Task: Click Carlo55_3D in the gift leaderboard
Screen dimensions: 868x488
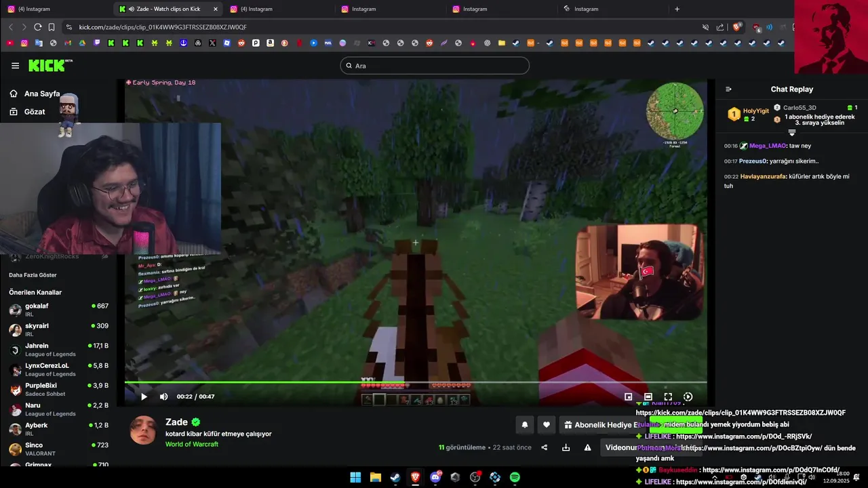Action: [x=800, y=108]
